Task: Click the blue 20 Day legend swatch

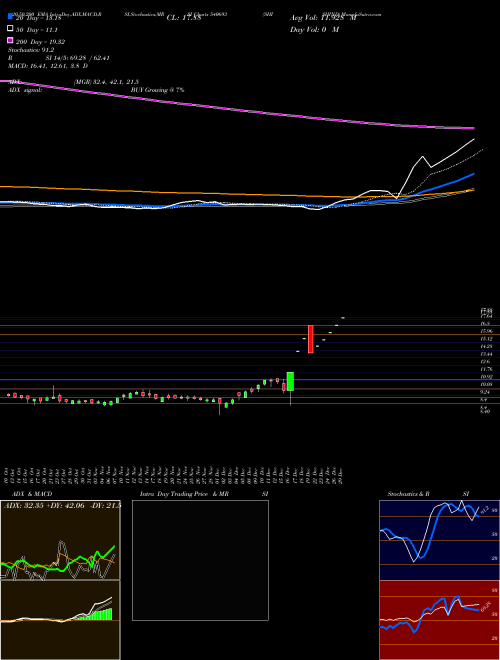Action: [10, 17]
